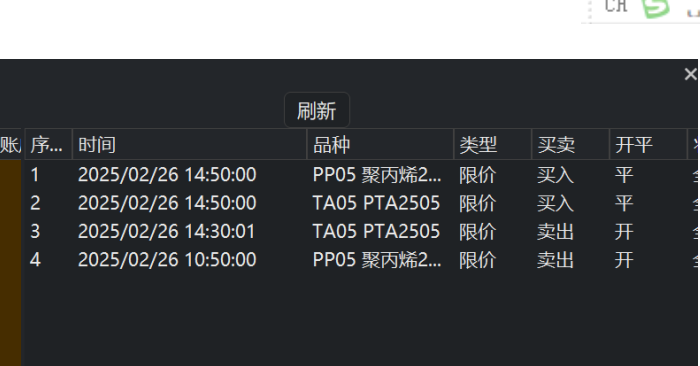This screenshot has height=366, width=700.
Task: Click the 刷新 refresh button
Action: point(317,110)
